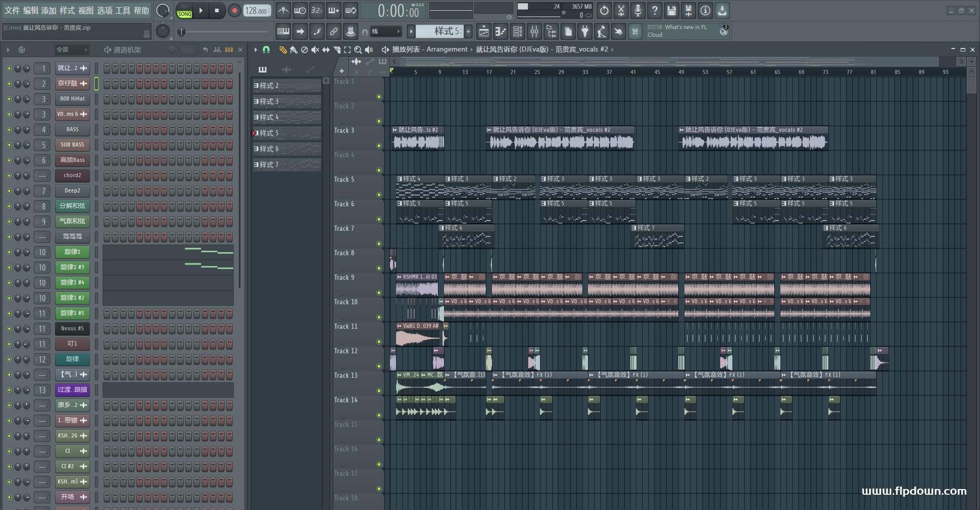Toggle mute LED for BASS channel
The image size is (980, 510).
click(9, 130)
